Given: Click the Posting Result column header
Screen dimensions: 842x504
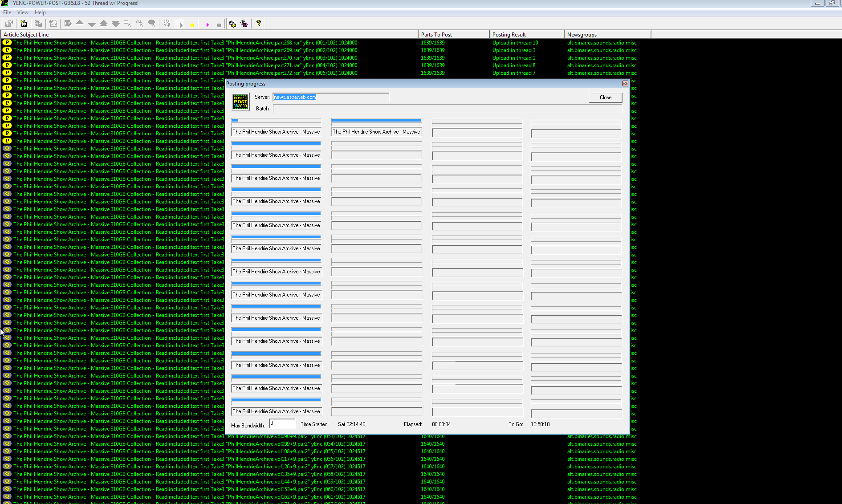Looking at the screenshot, I should (526, 34).
